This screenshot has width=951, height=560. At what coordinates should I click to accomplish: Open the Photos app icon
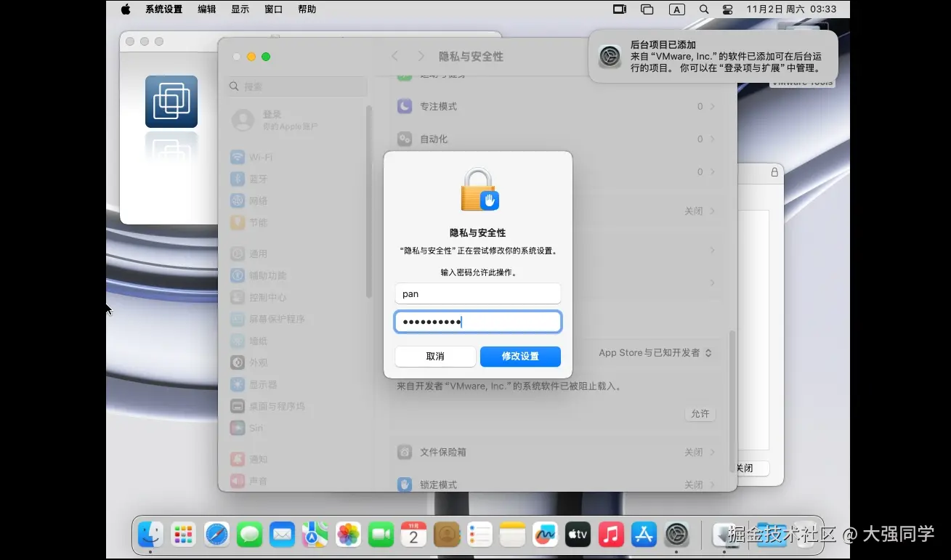coord(348,535)
